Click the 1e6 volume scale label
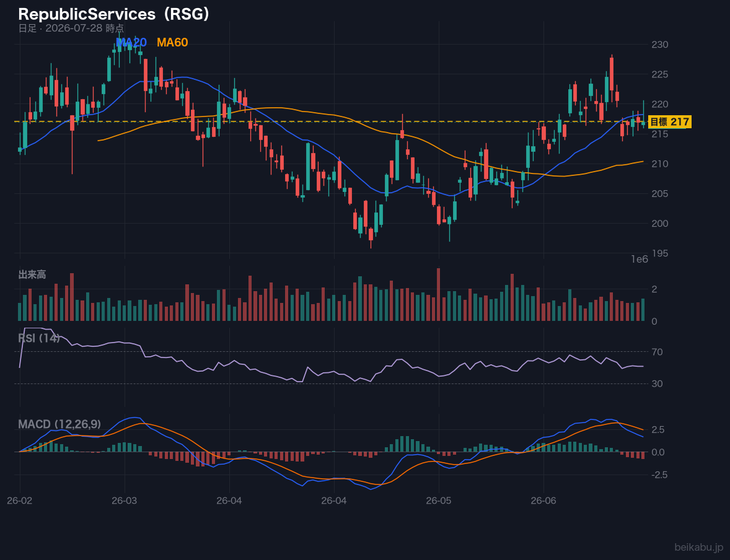Image resolution: width=730 pixels, height=560 pixels. pyautogui.click(x=640, y=260)
